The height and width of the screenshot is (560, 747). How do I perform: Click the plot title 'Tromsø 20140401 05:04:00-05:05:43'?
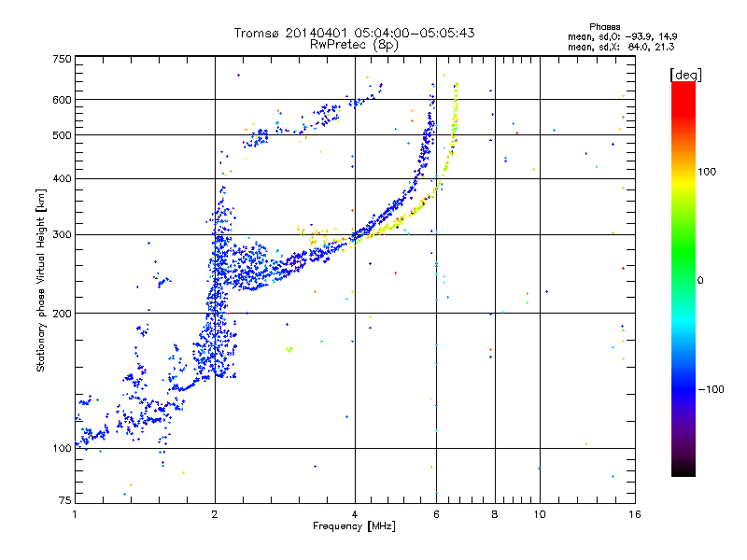[354, 33]
